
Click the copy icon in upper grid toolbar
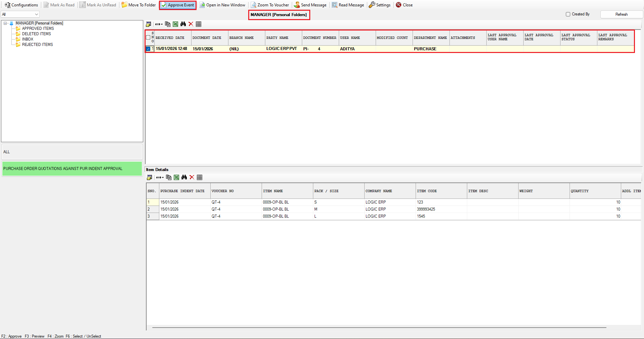(x=168, y=24)
